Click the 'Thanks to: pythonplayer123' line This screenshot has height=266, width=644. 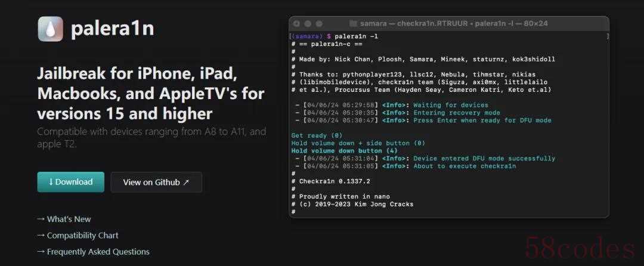click(413, 75)
